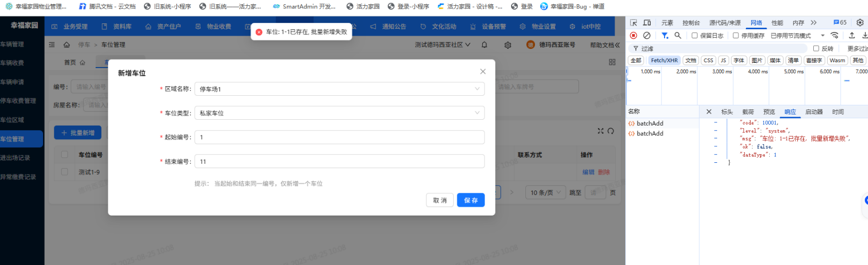
Task: Check the 反转 filter checkbox
Action: [816, 48]
